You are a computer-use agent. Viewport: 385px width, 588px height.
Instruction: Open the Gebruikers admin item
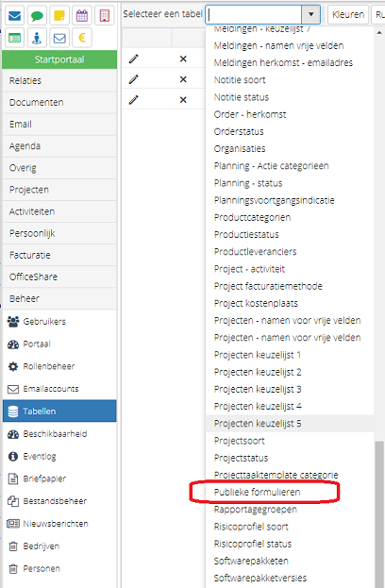(59, 322)
